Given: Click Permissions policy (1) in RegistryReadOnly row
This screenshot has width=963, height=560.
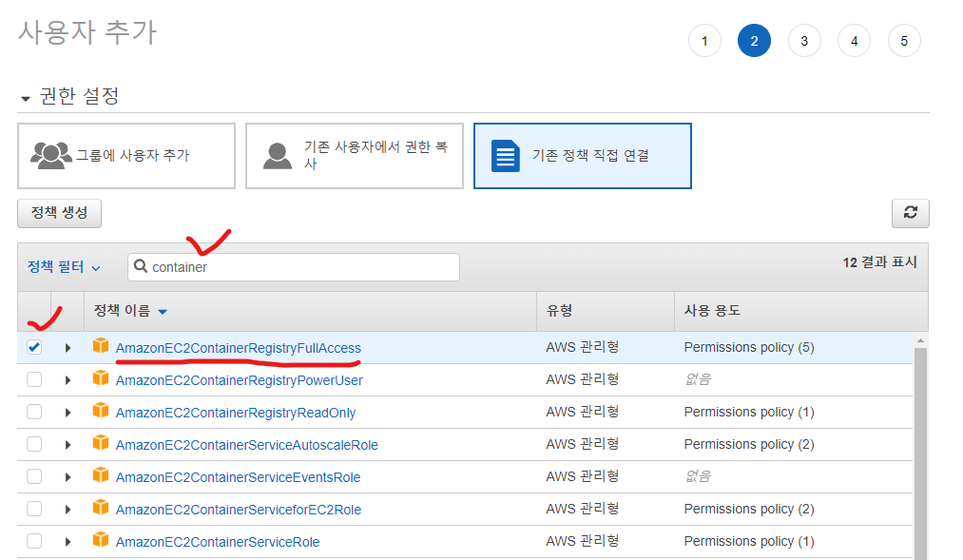Looking at the screenshot, I should (749, 412).
